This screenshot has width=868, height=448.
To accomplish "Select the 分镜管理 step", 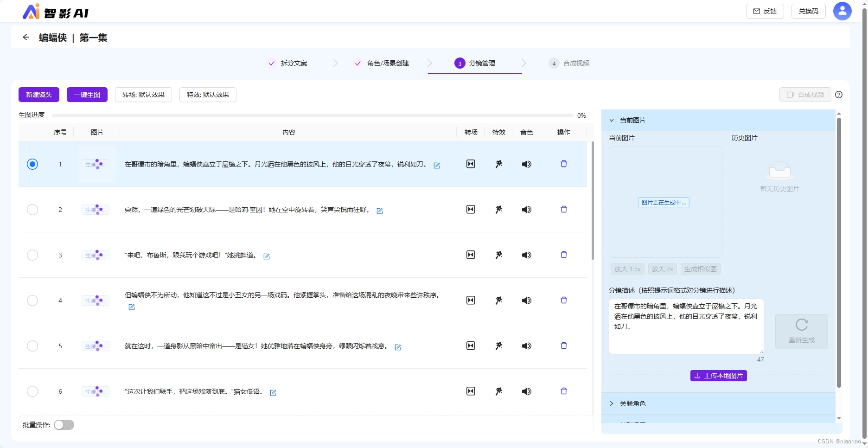I will [x=475, y=63].
